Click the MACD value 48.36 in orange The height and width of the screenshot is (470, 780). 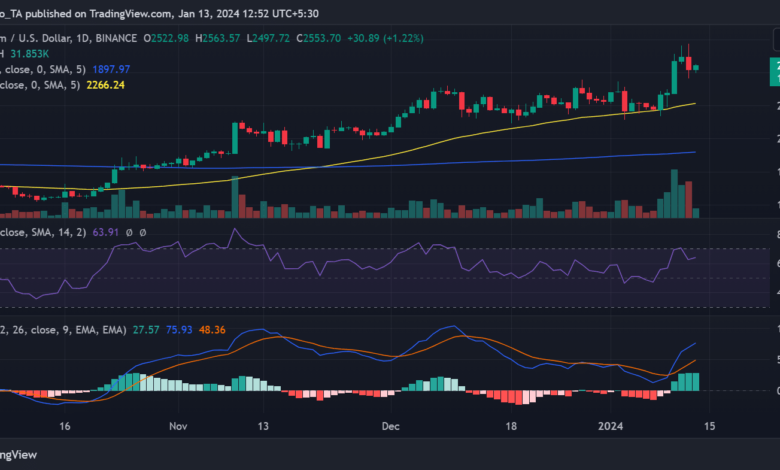click(x=212, y=328)
